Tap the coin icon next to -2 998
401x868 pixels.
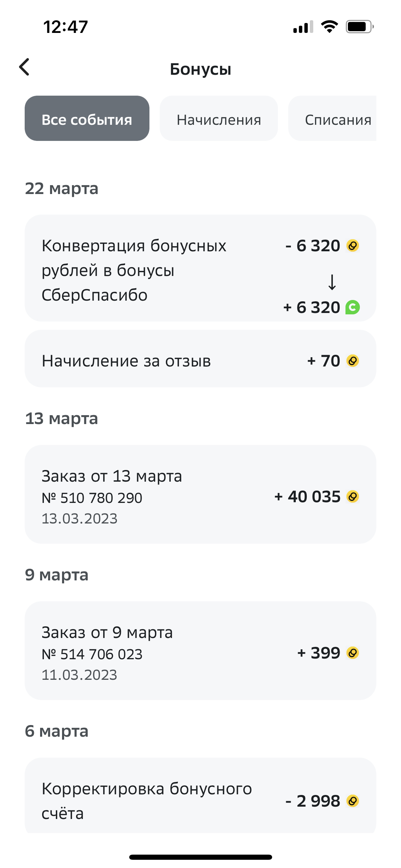353,801
